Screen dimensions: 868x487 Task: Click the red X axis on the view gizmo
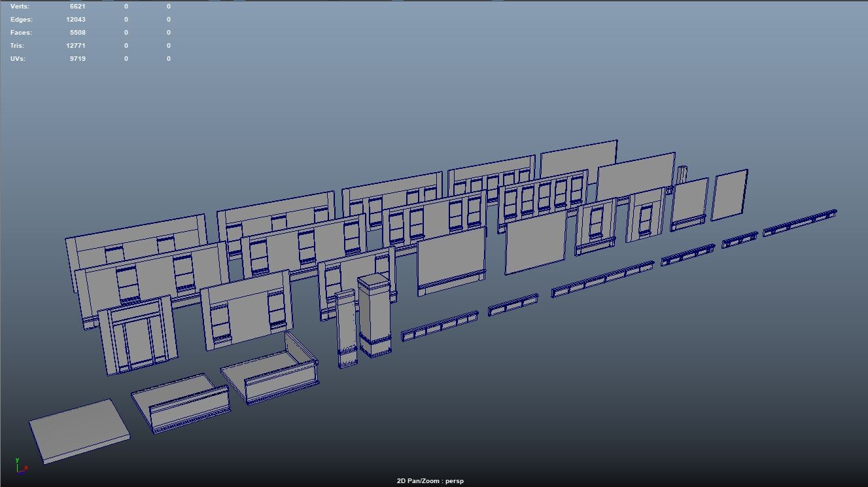coord(27,468)
